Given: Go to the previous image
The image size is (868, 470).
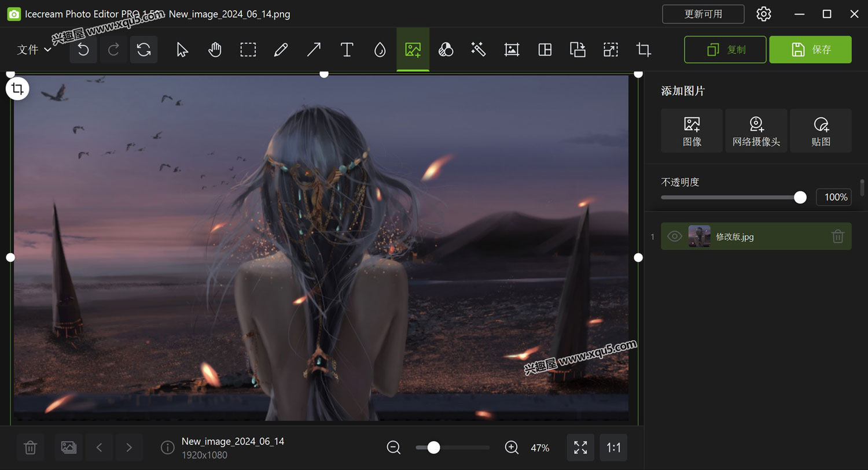Looking at the screenshot, I should (x=99, y=447).
